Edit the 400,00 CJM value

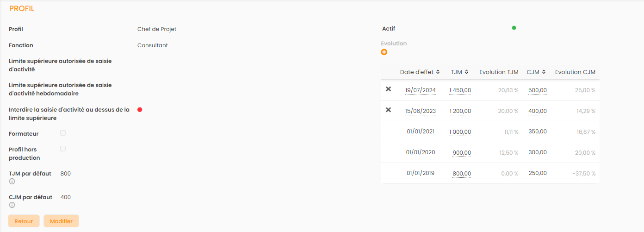click(537, 111)
